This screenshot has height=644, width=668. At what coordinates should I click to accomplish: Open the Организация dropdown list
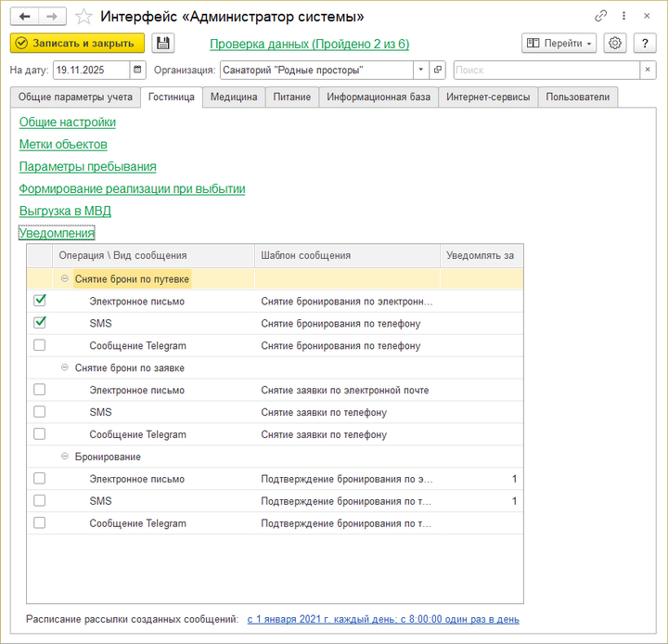coord(420,70)
